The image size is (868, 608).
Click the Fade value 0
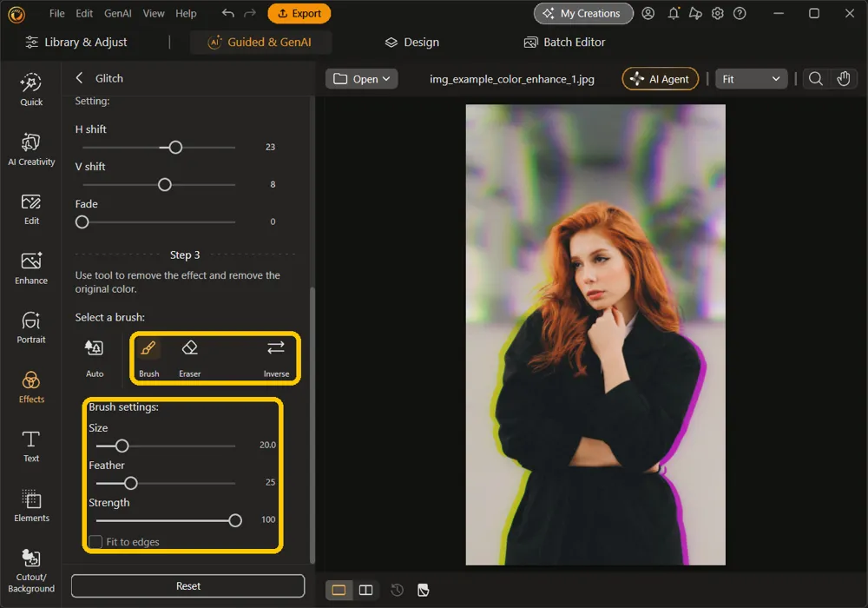click(273, 221)
